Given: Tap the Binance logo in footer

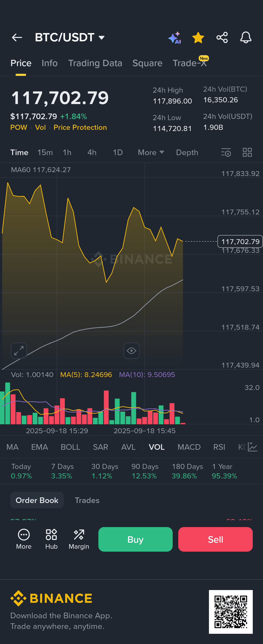Looking at the screenshot, I should pos(51,599).
